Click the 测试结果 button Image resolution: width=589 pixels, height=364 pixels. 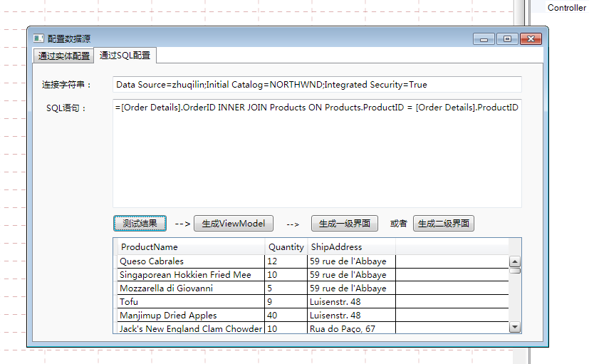click(x=140, y=224)
